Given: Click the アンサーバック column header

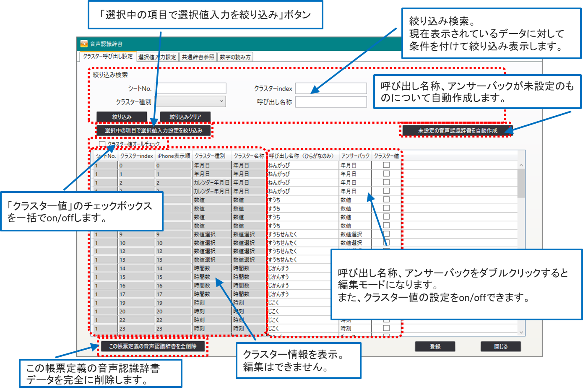Looking at the screenshot, I should (x=355, y=156).
